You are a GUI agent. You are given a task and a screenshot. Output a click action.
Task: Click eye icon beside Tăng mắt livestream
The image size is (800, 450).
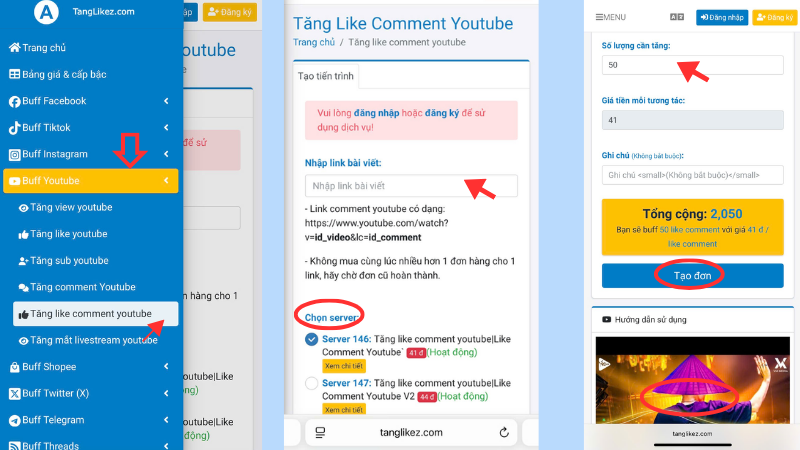pyautogui.click(x=23, y=341)
